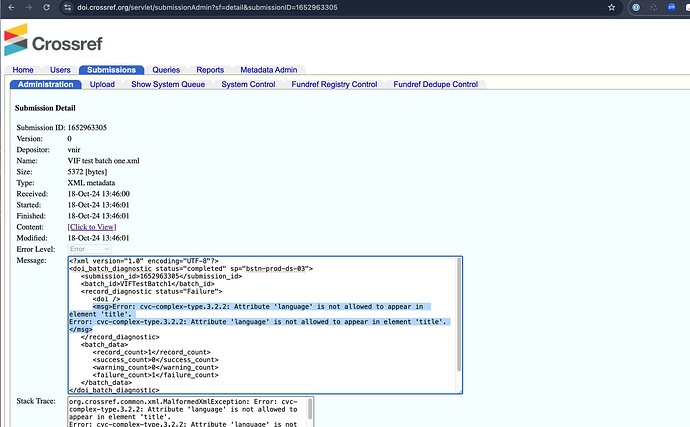Viewport: 690px width, 427px height.
Task: Select the Submissions tab
Action: [x=111, y=70]
